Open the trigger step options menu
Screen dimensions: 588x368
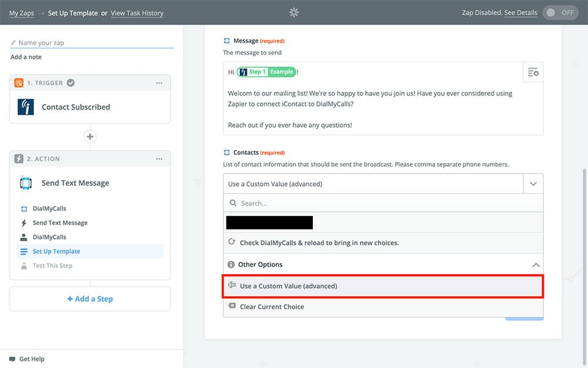tap(159, 83)
